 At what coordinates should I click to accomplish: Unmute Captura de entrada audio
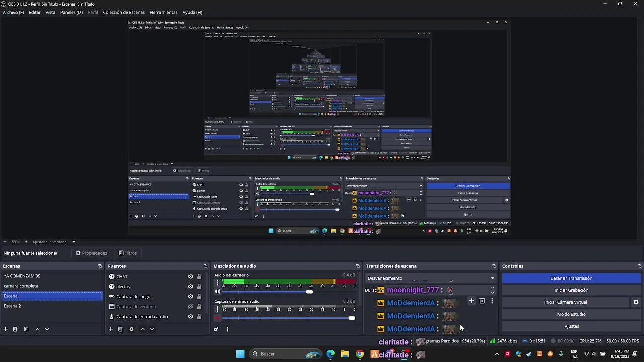tap(217, 318)
